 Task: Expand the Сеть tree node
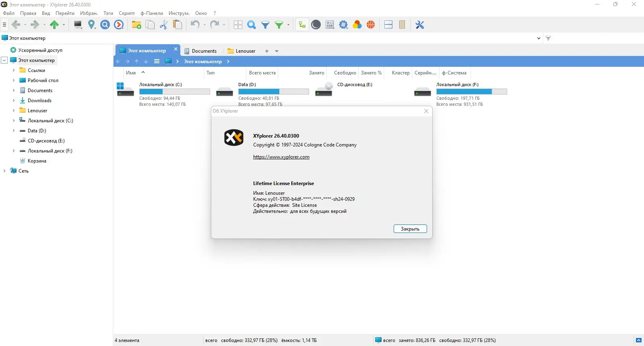coord(4,171)
